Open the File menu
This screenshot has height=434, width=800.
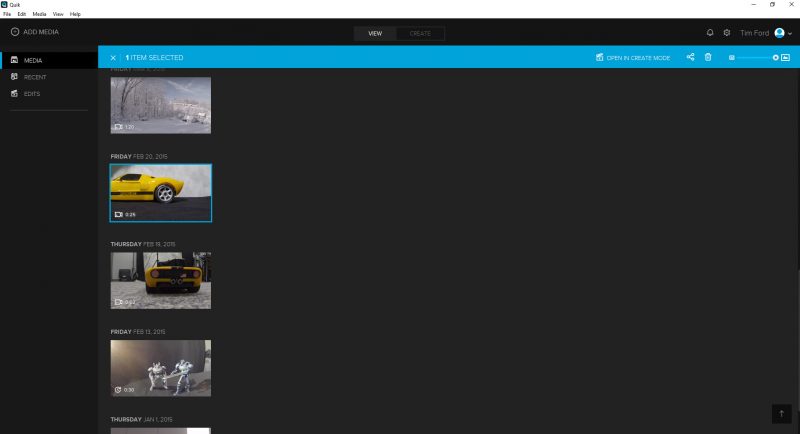[7, 14]
